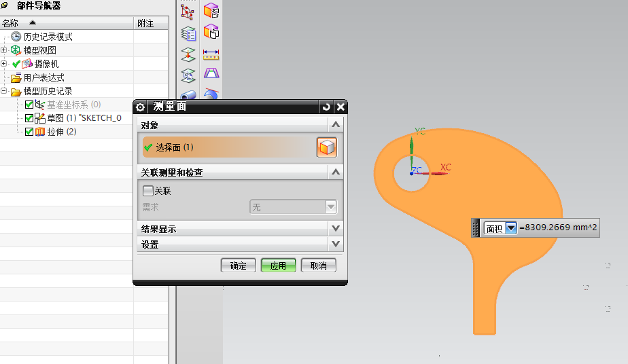Screen dimensions: 628x364
Task: Click the layer settings icon in toolbar
Action: pyautogui.click(x=188, y=32)
